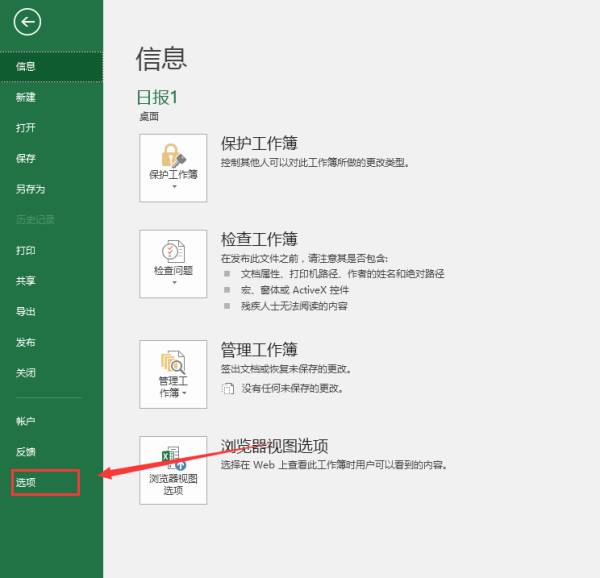Select 另存为 in the sidebar
This screenshot has height=578, width=600.
point(51,189)
